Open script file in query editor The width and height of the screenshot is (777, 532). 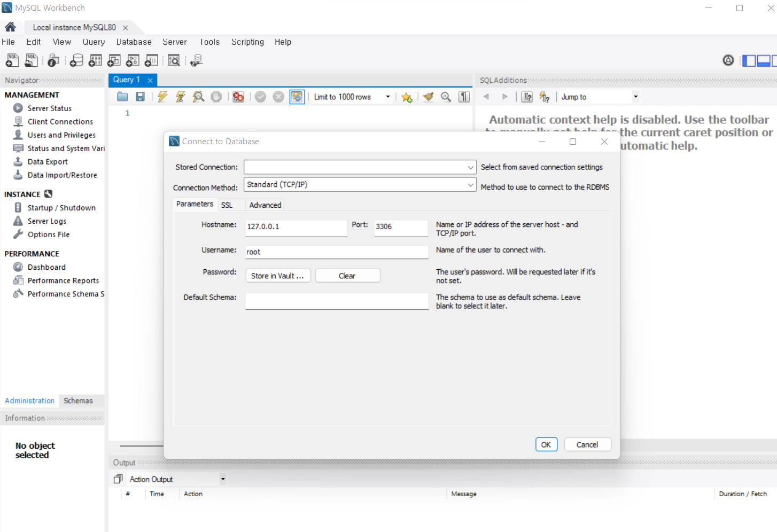122,97
